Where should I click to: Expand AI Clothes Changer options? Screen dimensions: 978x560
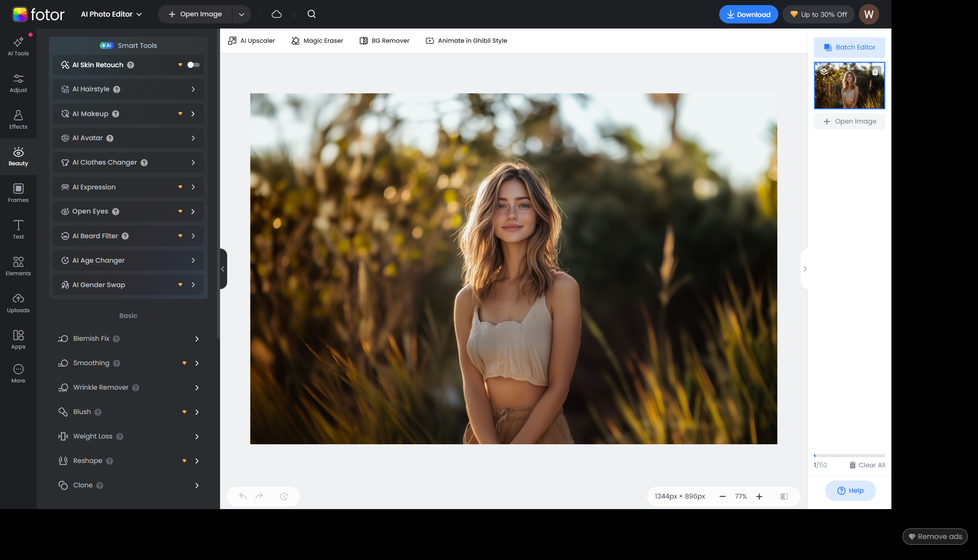193,163
